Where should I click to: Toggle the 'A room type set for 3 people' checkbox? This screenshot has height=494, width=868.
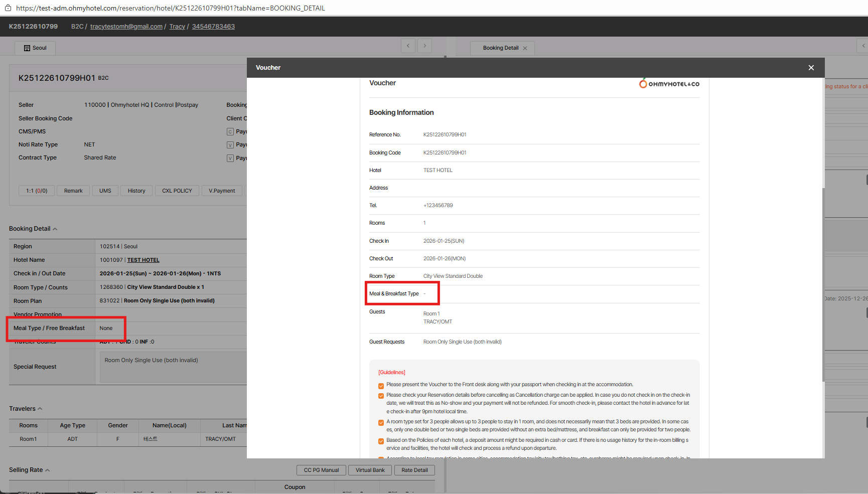point(381,422)
